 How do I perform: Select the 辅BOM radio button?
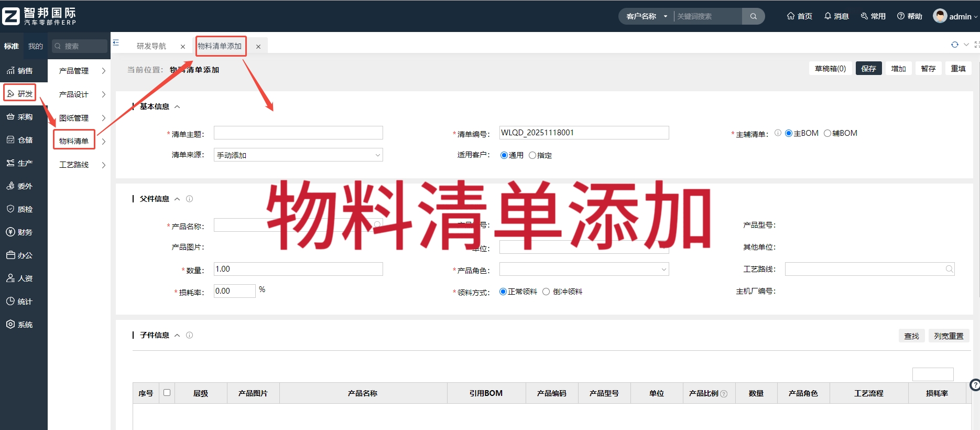(x=827, y=133)
